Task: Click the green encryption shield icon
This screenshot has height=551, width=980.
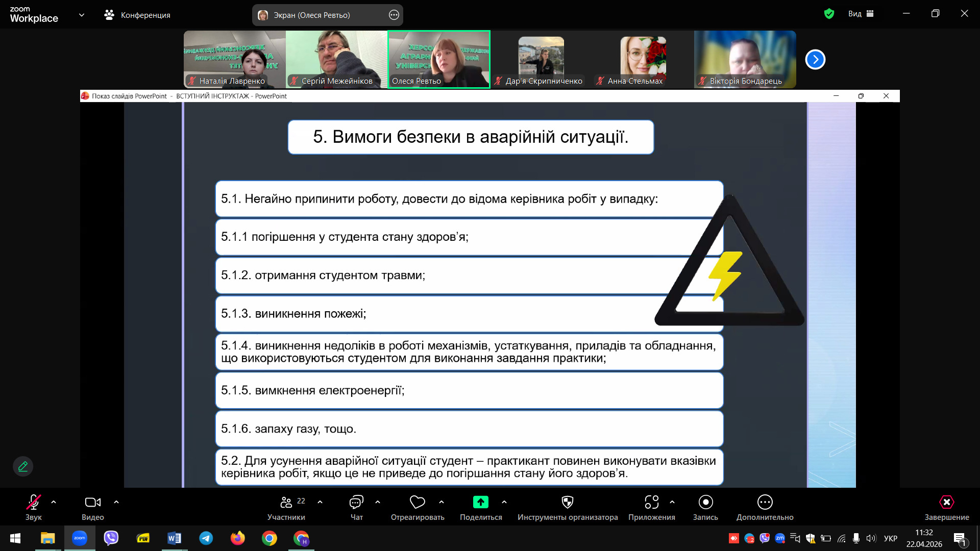Action: click(x=829, y=14)
